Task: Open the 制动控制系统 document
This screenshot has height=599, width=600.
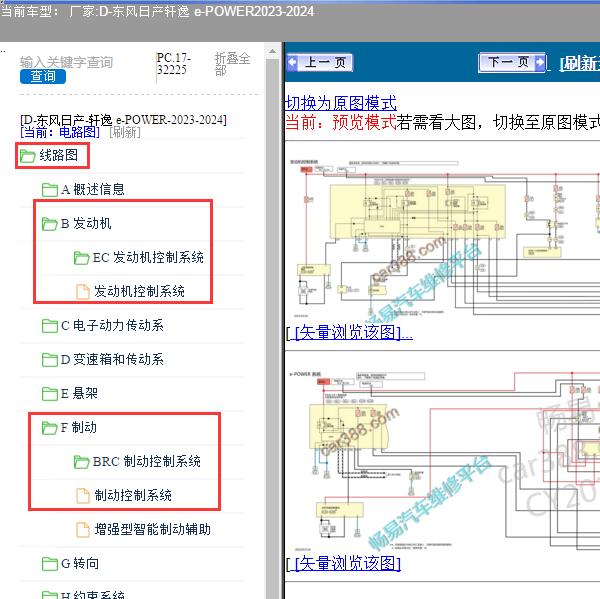Action: pyautogui.click(x=133, y=496)
